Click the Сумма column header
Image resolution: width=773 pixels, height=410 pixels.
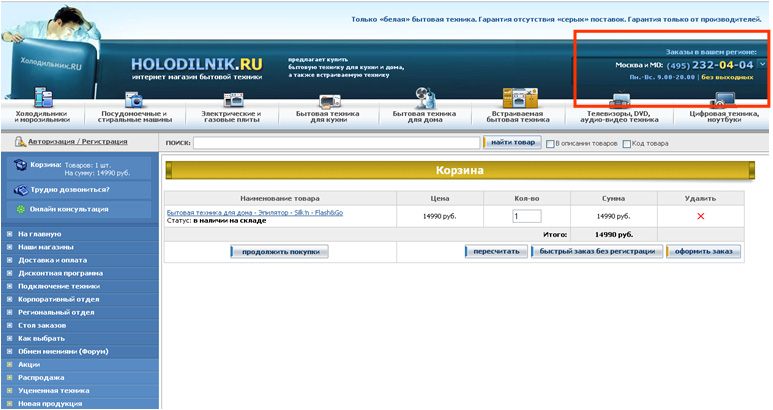[613, 199]
